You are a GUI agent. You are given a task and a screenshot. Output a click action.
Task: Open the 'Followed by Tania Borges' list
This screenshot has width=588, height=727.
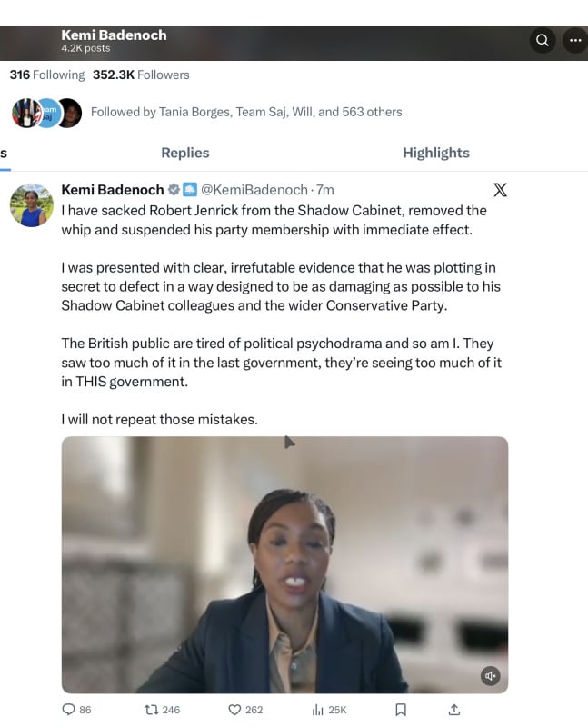click(x=246, y=112)
